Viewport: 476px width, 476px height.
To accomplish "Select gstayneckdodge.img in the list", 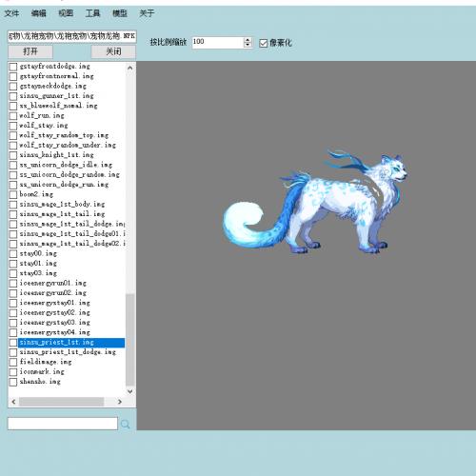I will coord(53,86).
